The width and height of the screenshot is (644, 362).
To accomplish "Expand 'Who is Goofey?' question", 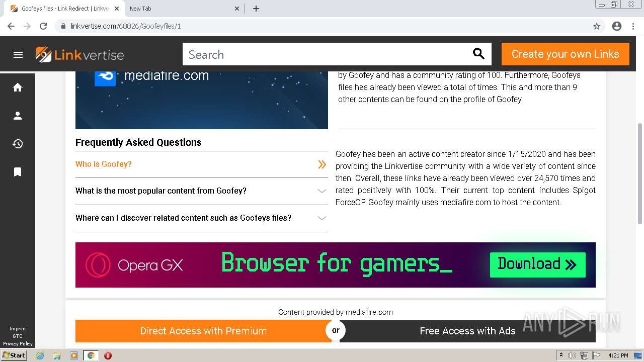I will click(202, 164).
